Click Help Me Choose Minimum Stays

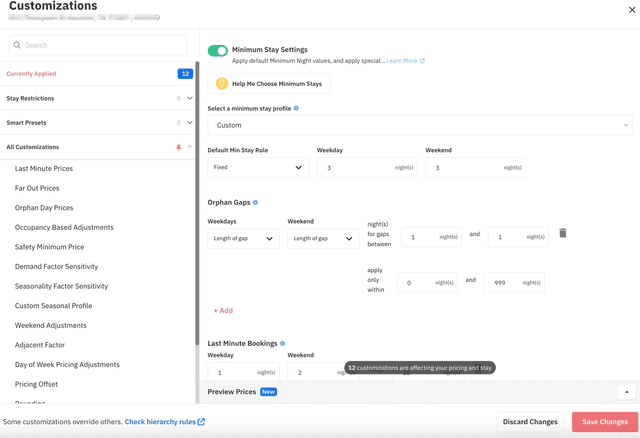[x=269, y=84]
